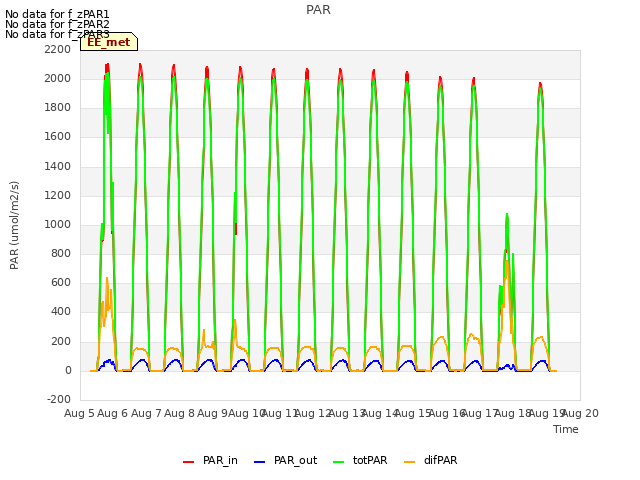Click the 800 y-axis tick label
Image resolution: width=640 pixels, height=480 pixels.
(x=61, y=253)
